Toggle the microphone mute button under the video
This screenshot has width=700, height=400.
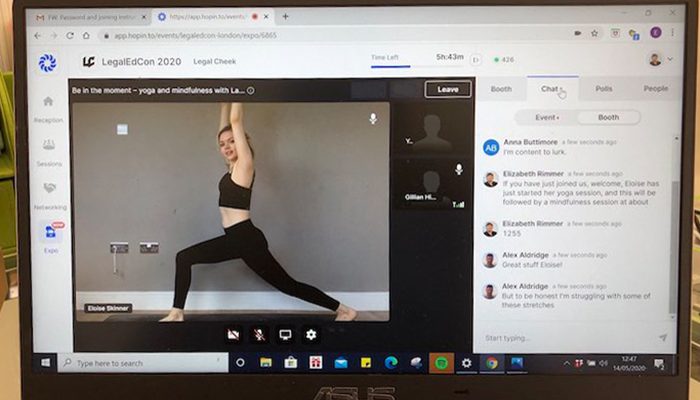259,334
